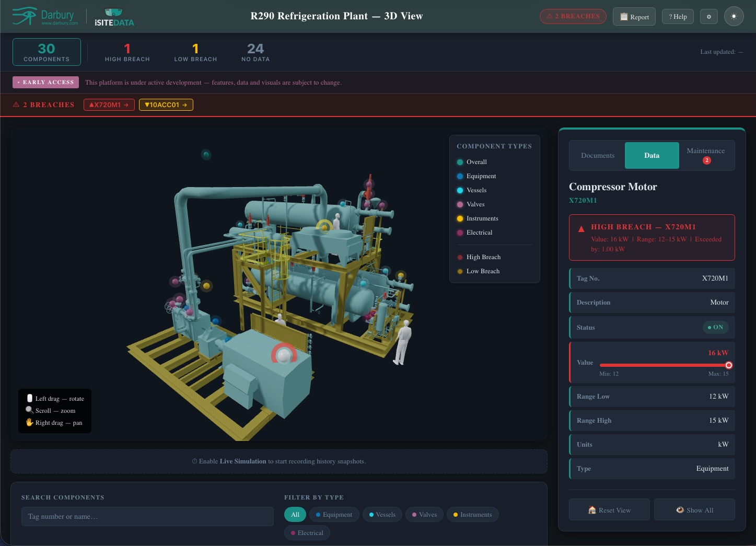The image size is (756, 546).
Task: Filter components by Electrical chip
Action: pyautogui.click(x=307, y=533)
